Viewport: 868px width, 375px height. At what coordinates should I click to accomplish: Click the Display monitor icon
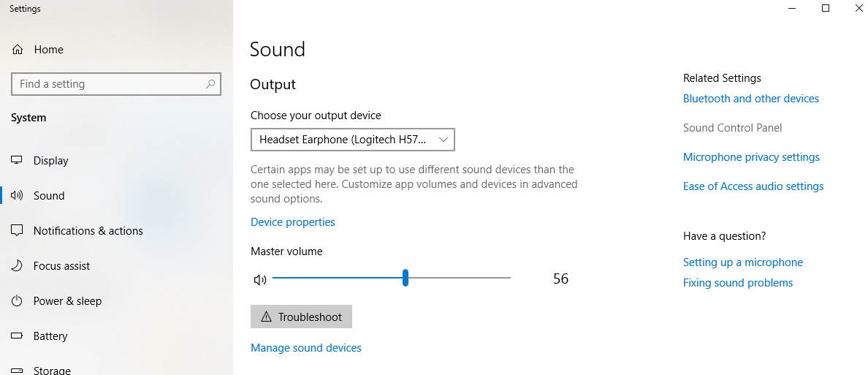click(18, 161)
